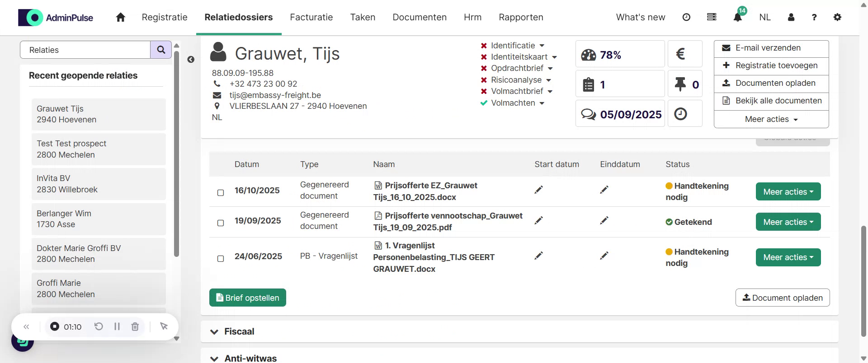This screenshot has height=363, width=868.
Task: Click the pause icon in recorder bar
Action: tap(117, 326)
